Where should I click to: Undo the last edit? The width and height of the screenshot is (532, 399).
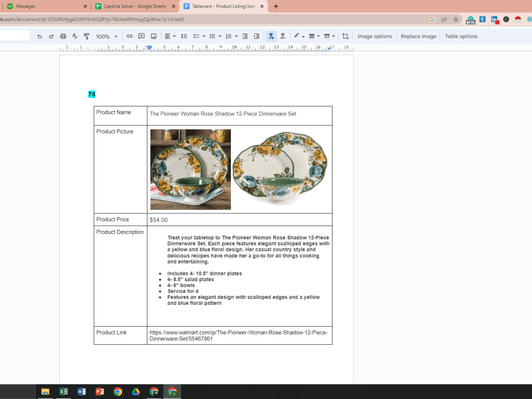tap(40, 36)
